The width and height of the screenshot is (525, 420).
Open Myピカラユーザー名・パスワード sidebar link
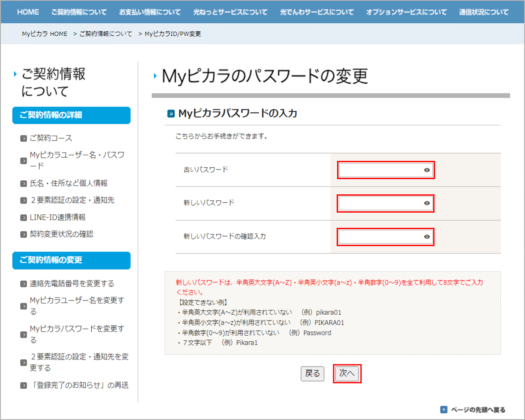[x=77, y=160]
